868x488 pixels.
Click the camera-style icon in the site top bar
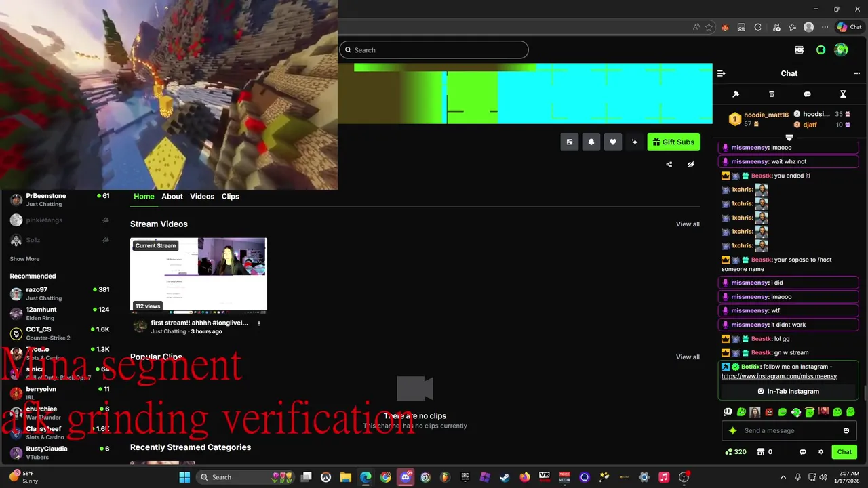[x=799, y=49]
